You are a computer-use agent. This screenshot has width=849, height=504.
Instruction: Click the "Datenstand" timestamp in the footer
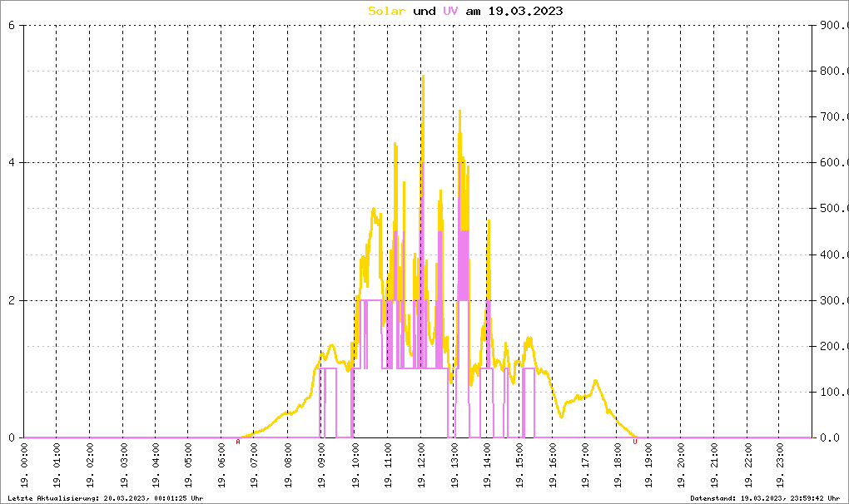tap(767, 498)
